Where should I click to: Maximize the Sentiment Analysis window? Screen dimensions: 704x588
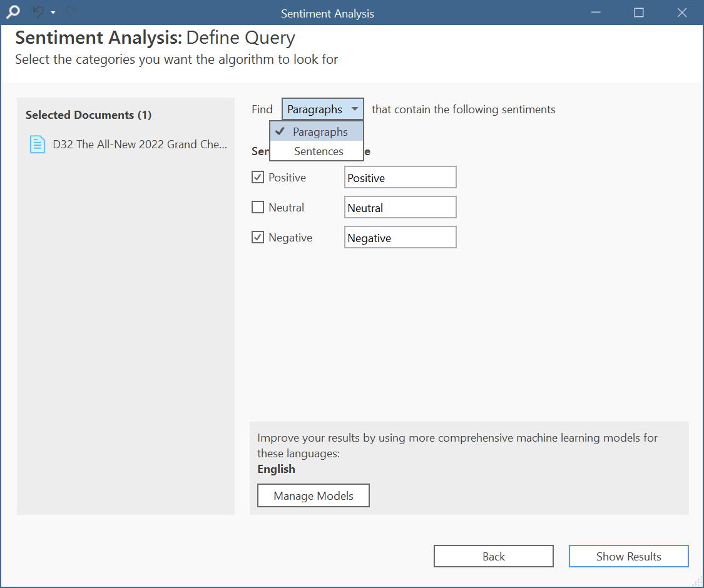639,13
